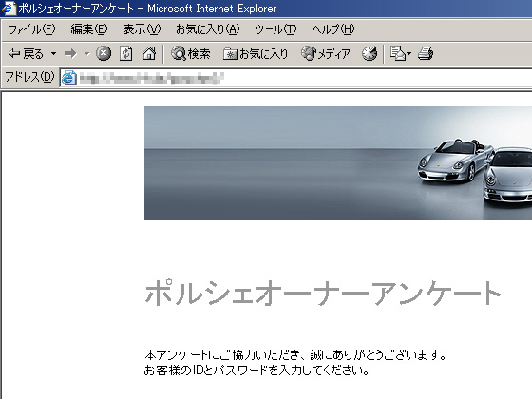Click the text 本アンケートにご協力いただき
This screenshot has width=532, height=399.
pos(223,355)
